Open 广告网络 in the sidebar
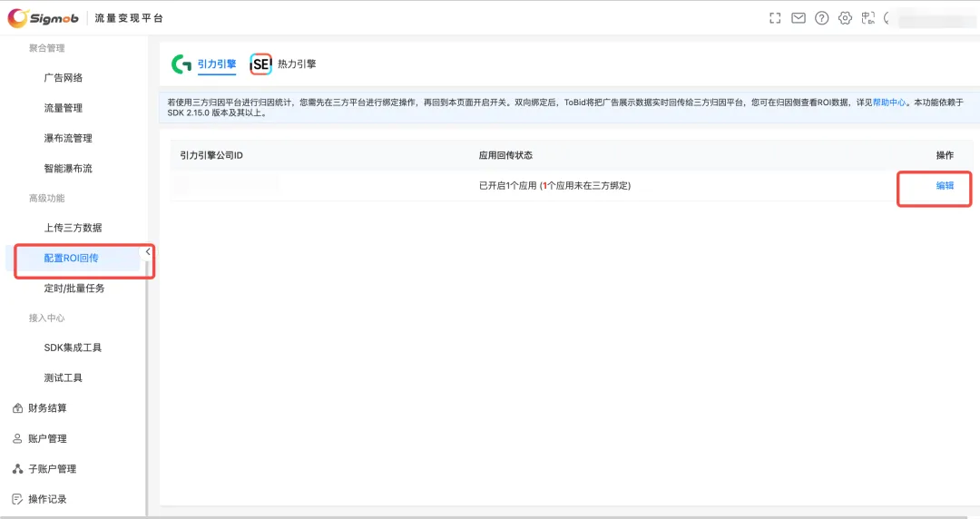980x519 pixels. [x=64, y=78]
